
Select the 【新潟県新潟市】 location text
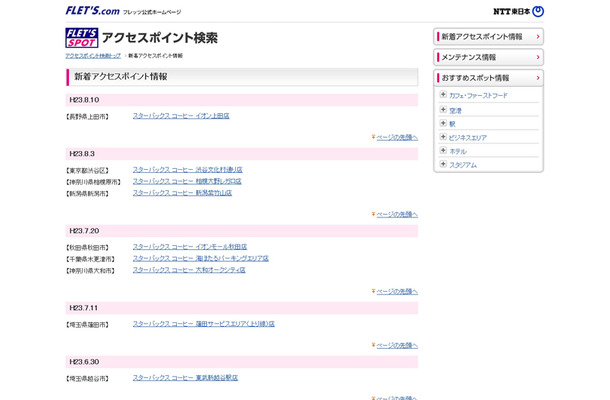pyautogui.click(x=87, y=194)
